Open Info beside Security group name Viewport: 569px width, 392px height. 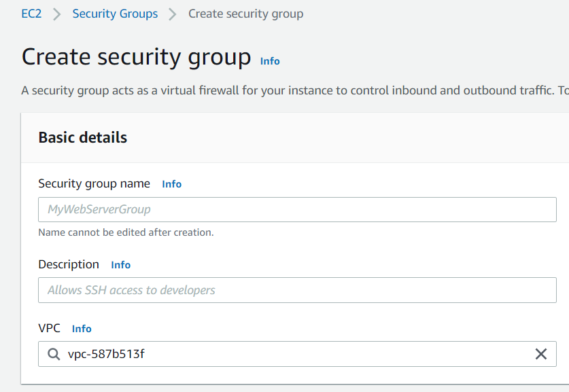pyautogui.click(x=171, y=184)
